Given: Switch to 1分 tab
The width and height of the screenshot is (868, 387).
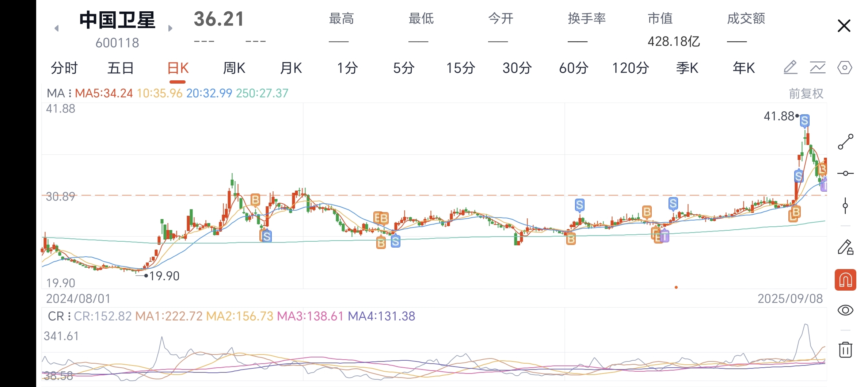Looking at the screenshot, I should coord(347,68).
